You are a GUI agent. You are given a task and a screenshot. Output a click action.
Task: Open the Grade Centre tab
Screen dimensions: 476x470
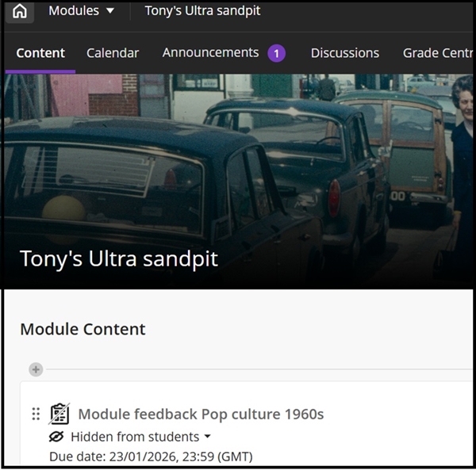tap(438, 53)
